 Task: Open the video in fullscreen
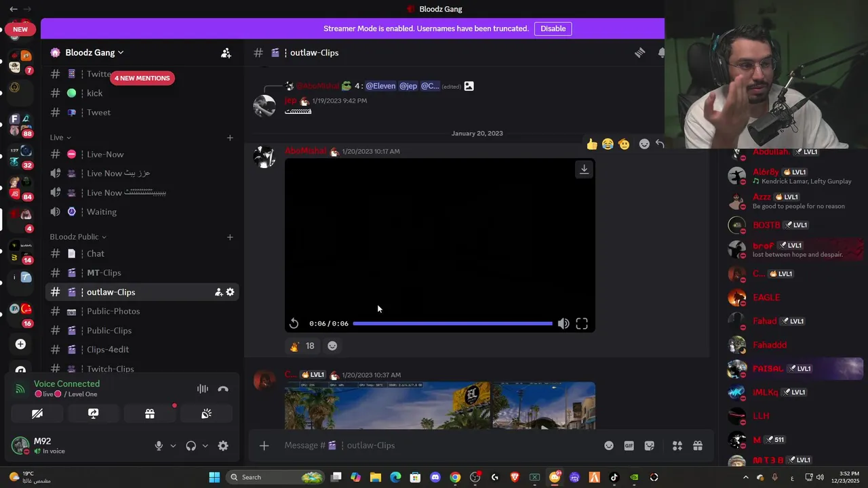(x=582, y=324)
